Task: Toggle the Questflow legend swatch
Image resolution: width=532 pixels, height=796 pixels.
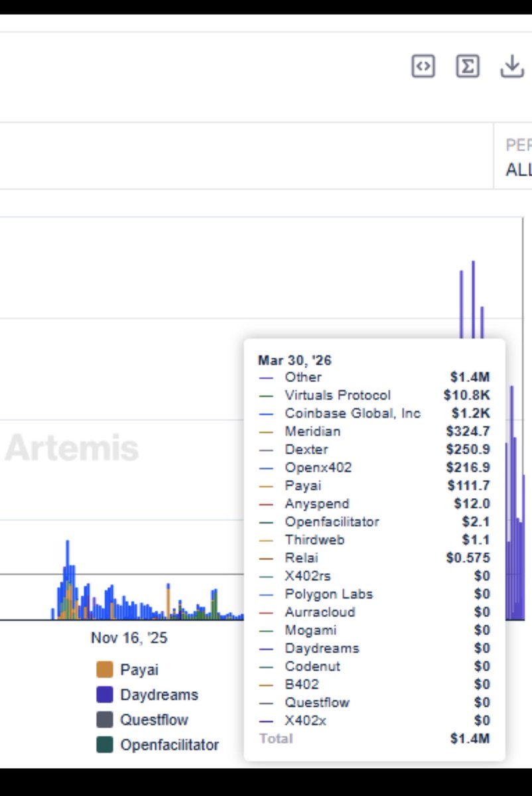Action: [105, 720]
